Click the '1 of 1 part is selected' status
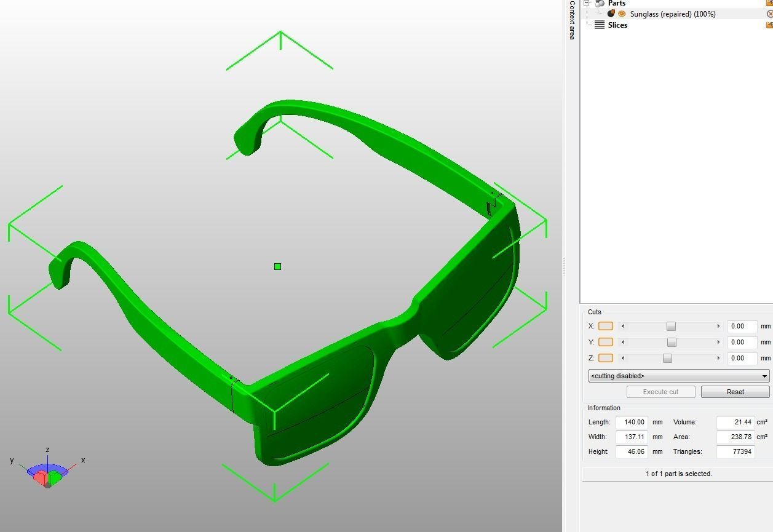 pos(678,474)
